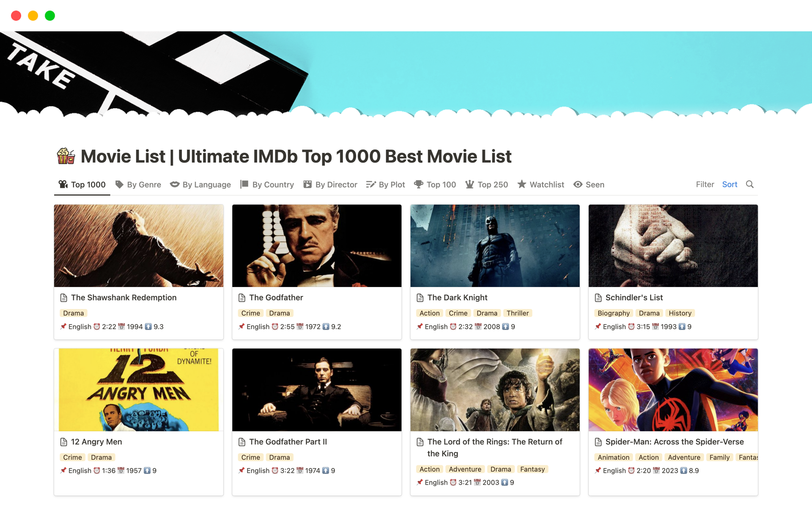This screenshot has height=508, width=812.
Task: Click the search magnifier icon
Action: [749, 184]
